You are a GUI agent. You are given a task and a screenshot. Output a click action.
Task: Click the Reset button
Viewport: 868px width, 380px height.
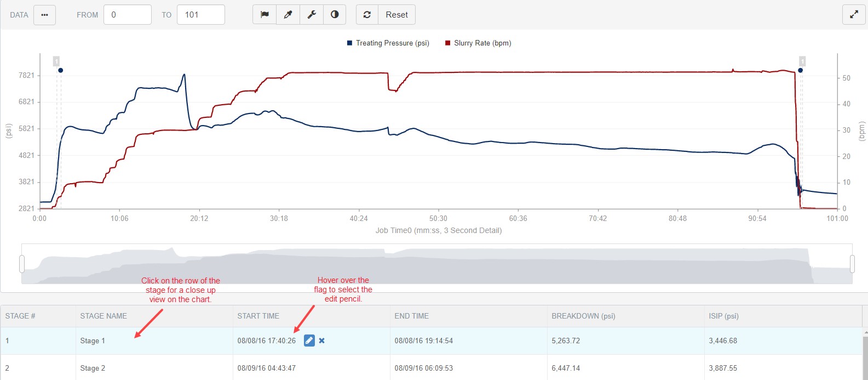click(396, 15)
